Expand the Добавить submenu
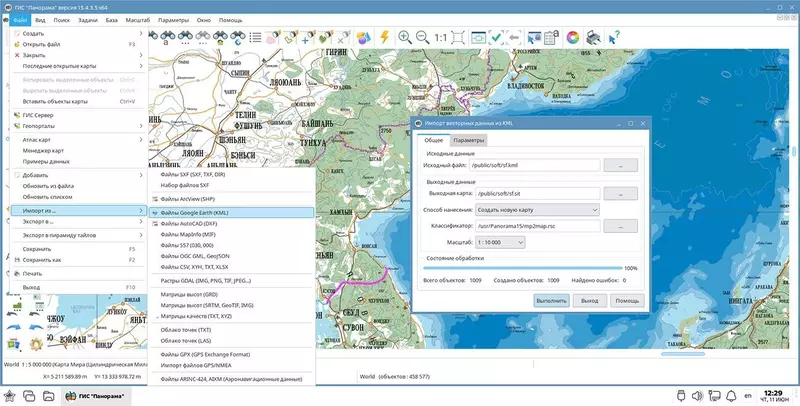The height and width of the screenshot is (406, 800). 79,175
